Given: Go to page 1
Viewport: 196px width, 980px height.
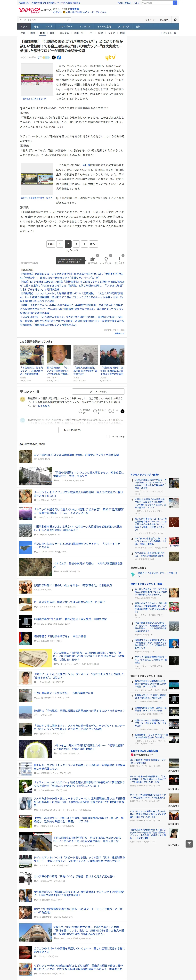Looking at the screenshot, I should [60, 244].
